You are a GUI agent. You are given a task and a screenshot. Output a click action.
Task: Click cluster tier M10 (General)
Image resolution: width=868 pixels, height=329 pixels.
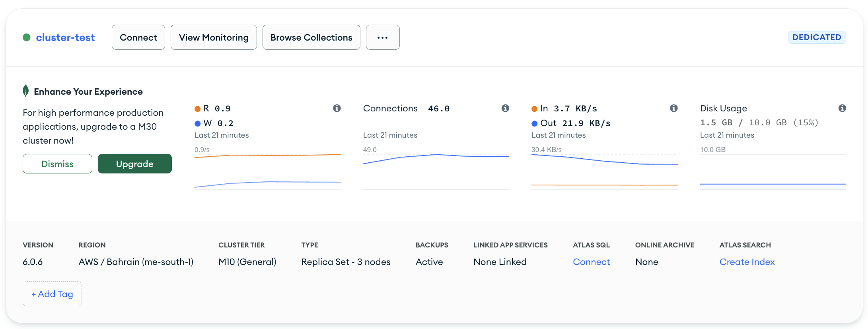pos(247,262)
